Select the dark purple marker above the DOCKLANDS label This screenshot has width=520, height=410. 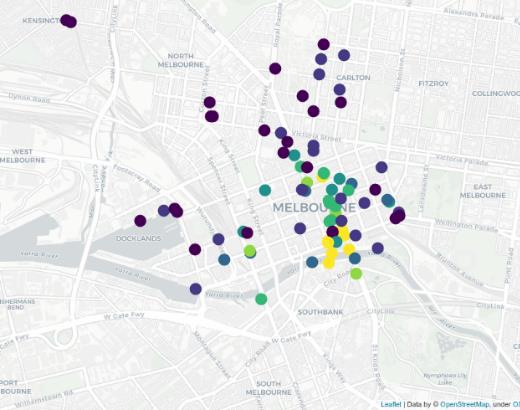click(x=140, y=221)
